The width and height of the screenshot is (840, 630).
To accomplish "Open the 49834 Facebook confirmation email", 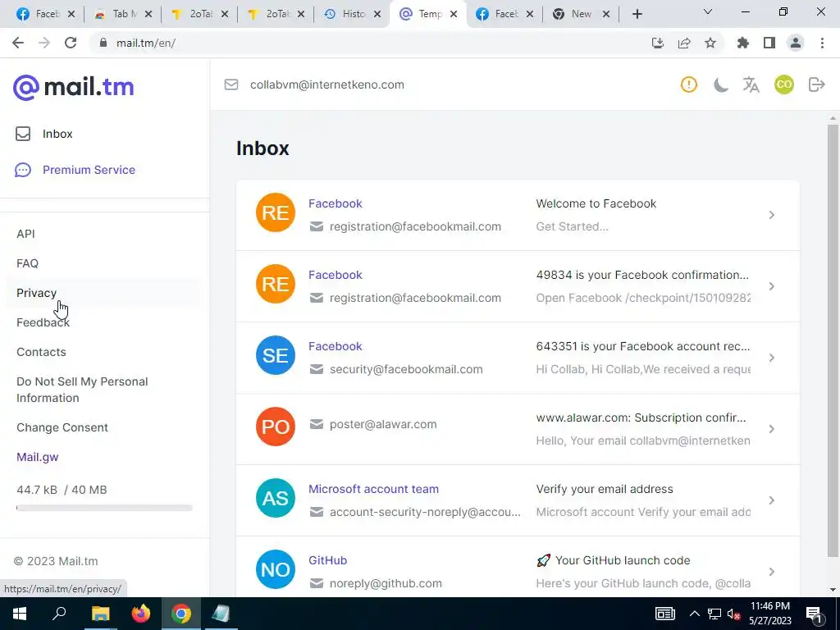I will click(x=518, y=286).
